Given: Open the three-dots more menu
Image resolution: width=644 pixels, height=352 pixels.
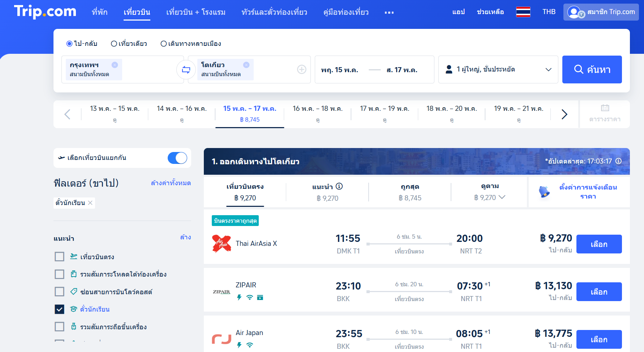Looking at the screenshot, I should pyautogui.click(x=389, y=12).
